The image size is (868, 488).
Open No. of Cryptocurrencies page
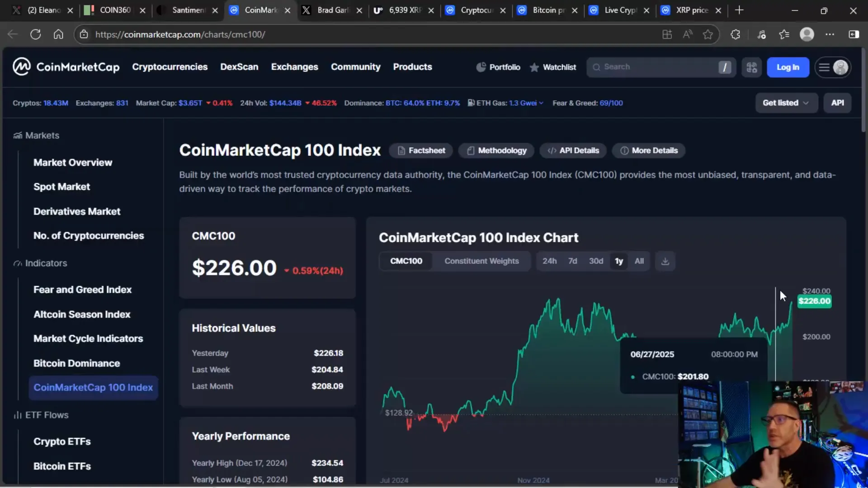coord(89,236)
